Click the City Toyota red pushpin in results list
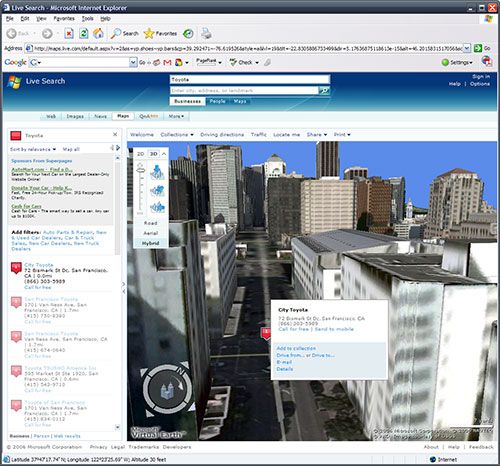The height and width of the screenshot is (466, 500). coord(16,268)
